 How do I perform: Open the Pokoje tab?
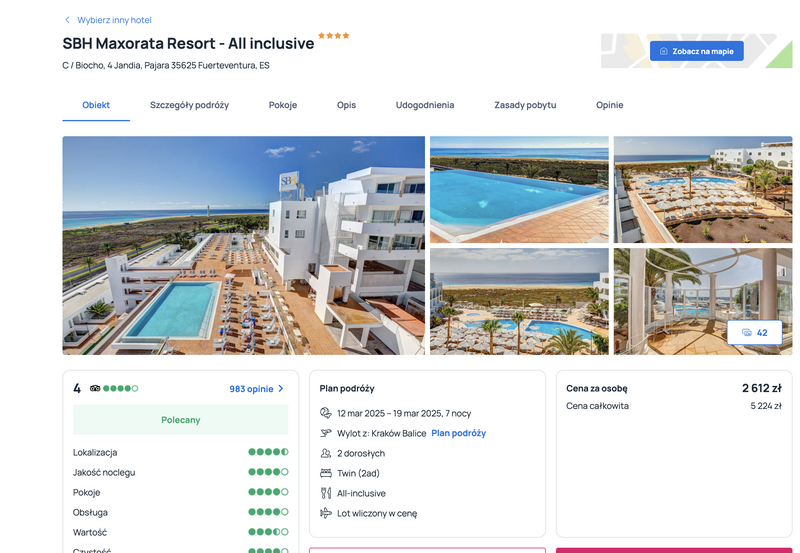pyautogui.click(x=283, y=105)
